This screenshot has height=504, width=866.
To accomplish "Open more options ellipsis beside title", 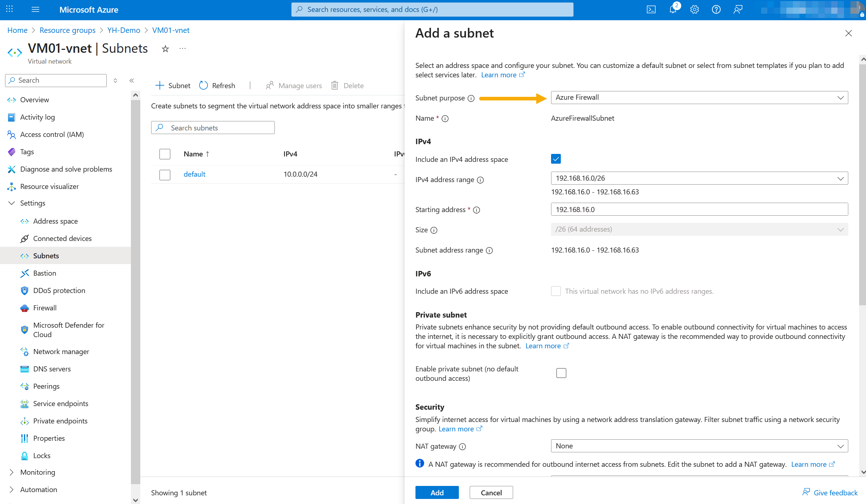I will pyautogui.click(x=183, y=49).
